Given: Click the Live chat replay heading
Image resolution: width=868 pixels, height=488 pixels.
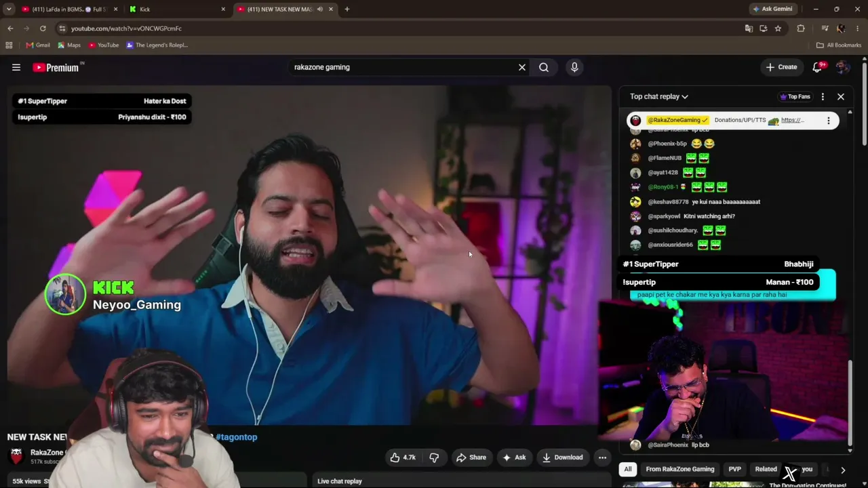Looking at the screenshot, I should (x=340, y=481).
